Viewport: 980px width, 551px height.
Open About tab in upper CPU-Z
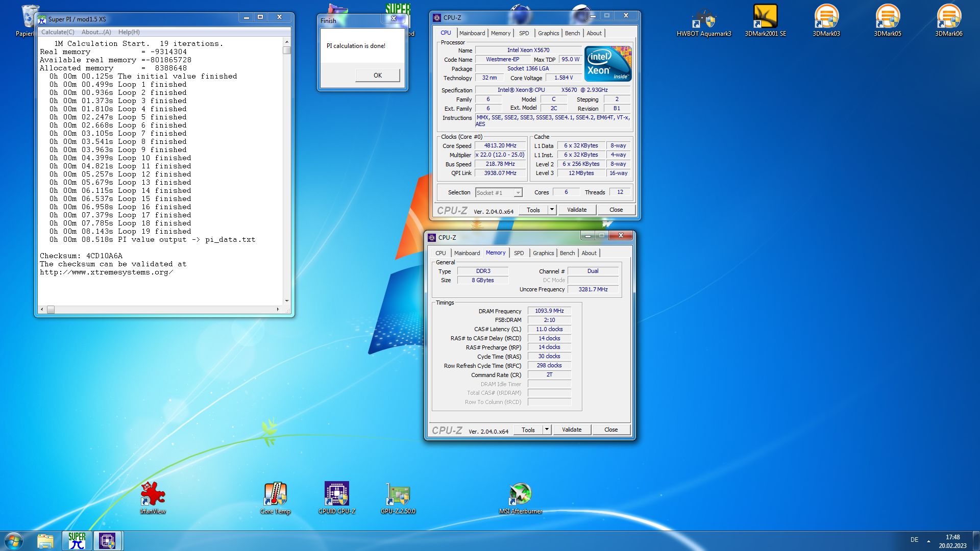pos(594,33)
